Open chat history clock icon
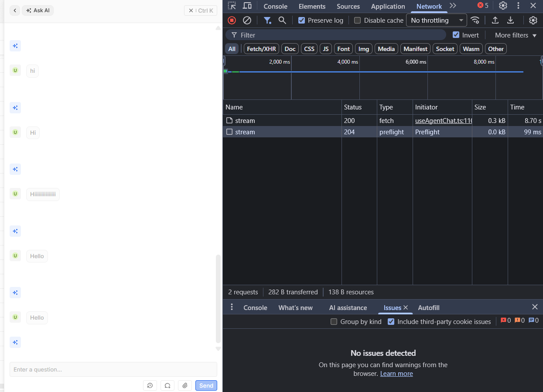 150,385
